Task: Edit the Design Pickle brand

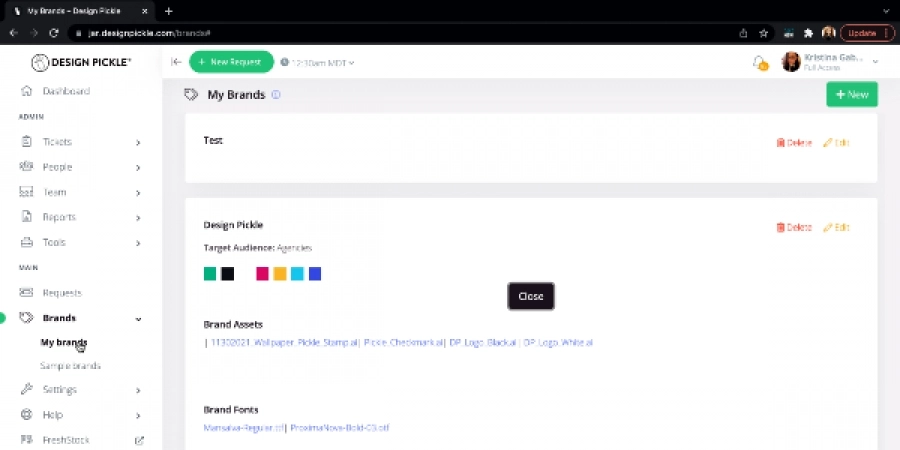Action: 836,227
